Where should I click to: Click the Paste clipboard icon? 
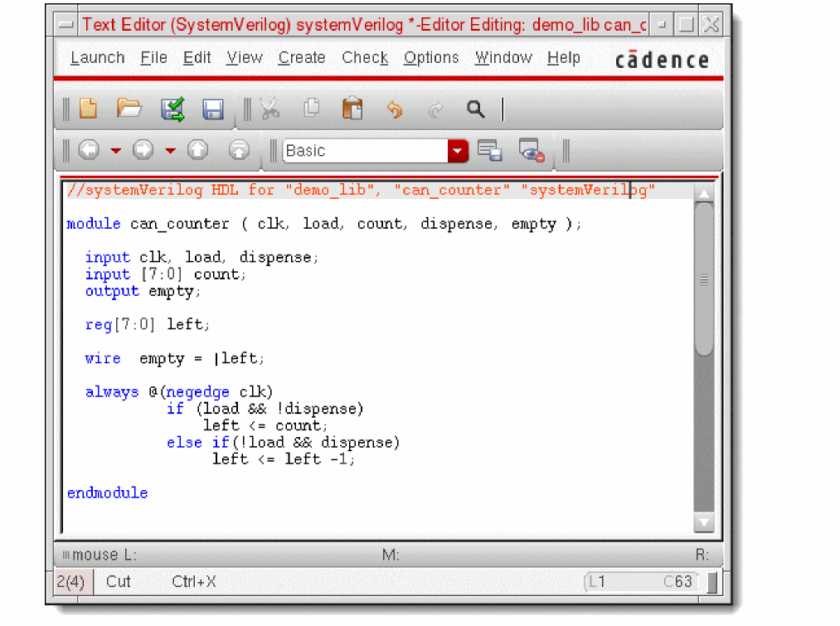tap(352, 108)
